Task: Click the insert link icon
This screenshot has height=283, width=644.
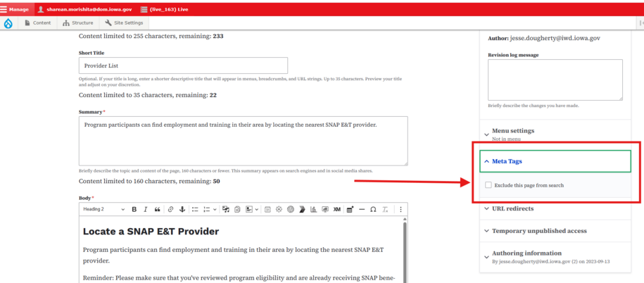Action: pyautogui.click(x=170, y=209)
